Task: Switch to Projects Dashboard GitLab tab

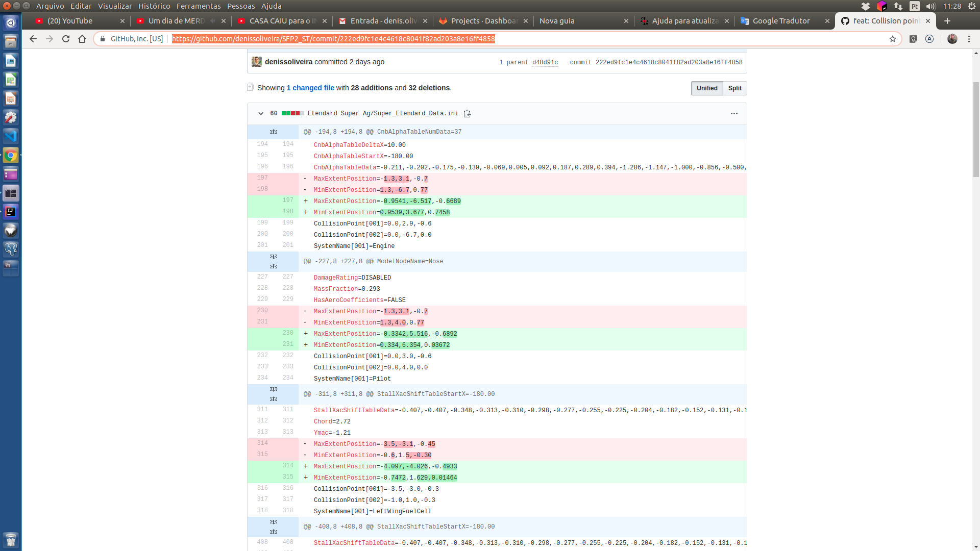Action: 484,21
